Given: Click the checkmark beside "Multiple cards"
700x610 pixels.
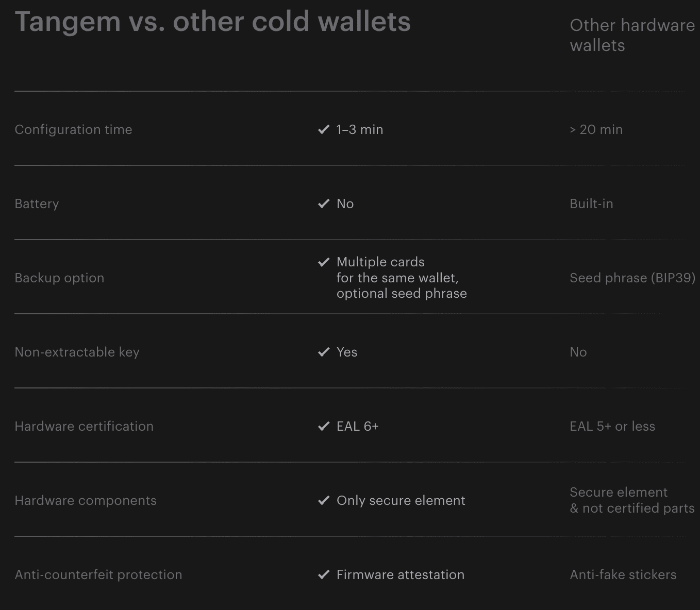Looking at the screenshot, I should pyautogui.click(x=324, y=262).
